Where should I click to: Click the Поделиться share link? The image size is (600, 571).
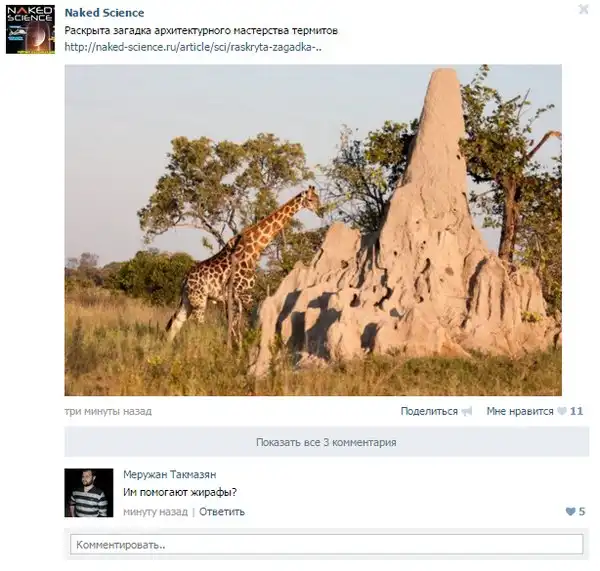pos(428,411)
